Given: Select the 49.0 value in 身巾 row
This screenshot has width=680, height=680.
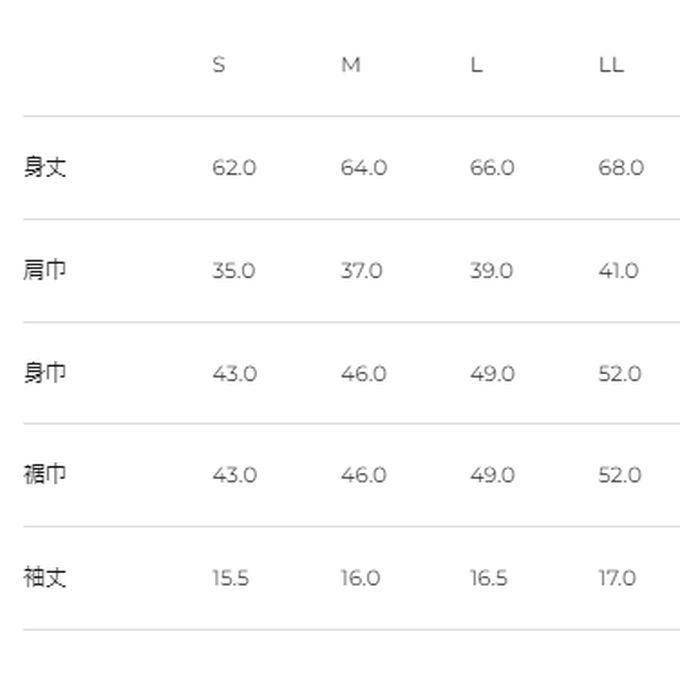Looking at the screenshot, I should pyautogui.click(x=492, y=374).
